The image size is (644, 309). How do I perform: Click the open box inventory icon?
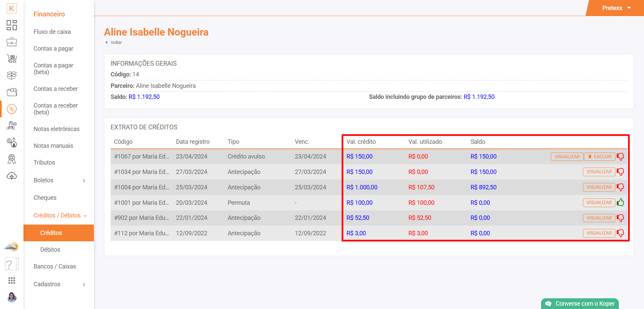12,75
